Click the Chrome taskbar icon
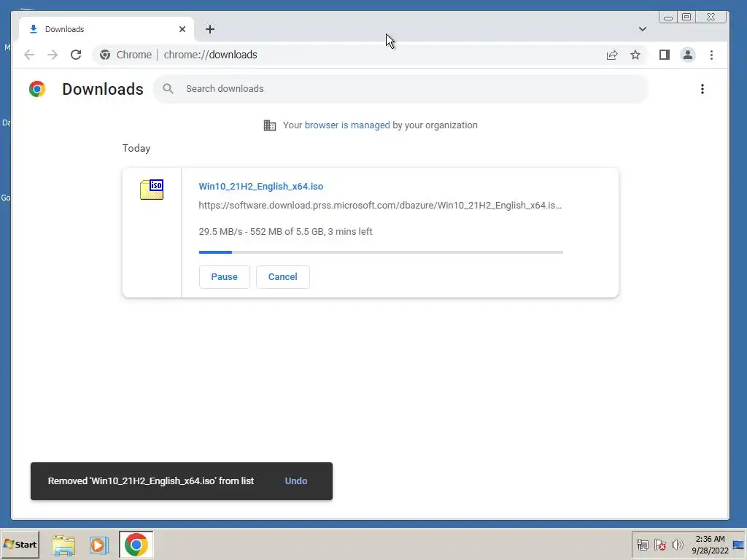Image resolution: width=747 pixels, height=560 pixels. click(x=136, y=545)
